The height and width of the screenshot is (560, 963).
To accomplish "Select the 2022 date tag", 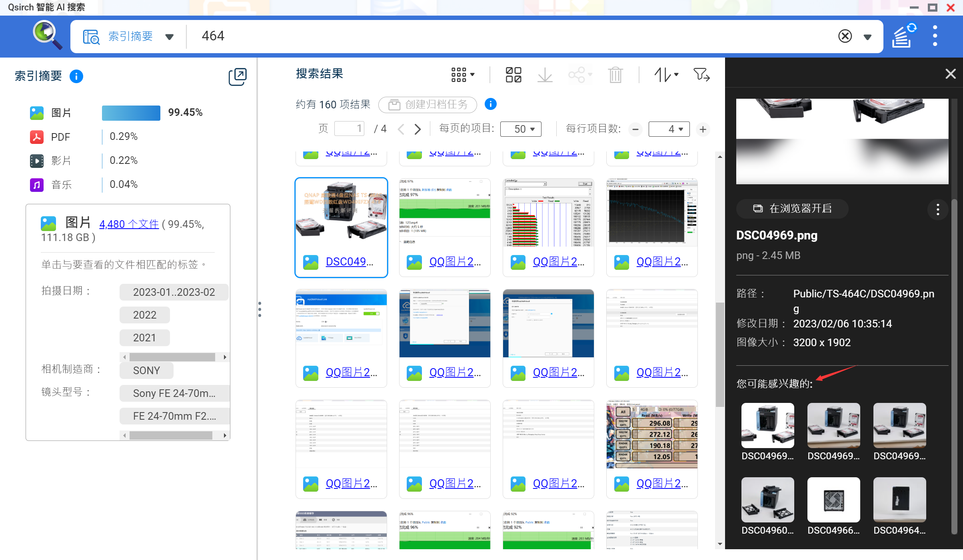I will 144,315.
